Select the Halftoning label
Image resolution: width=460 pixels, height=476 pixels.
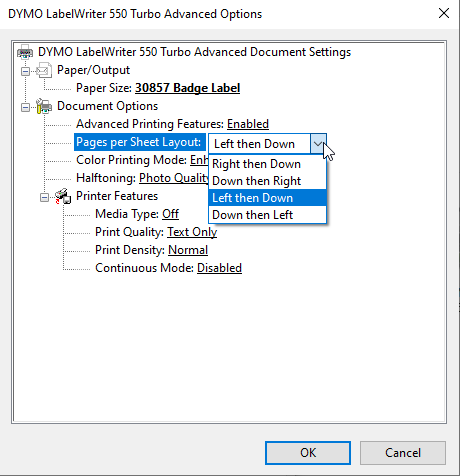(106, 178)
